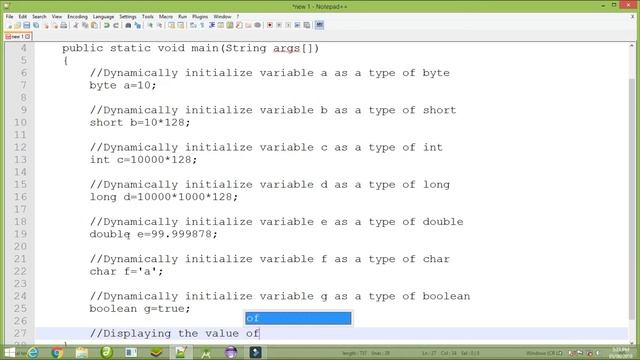Image resolution: width=640 pixels, height=360 pixels.
Task: Open the Language menu
Action: 103,17
